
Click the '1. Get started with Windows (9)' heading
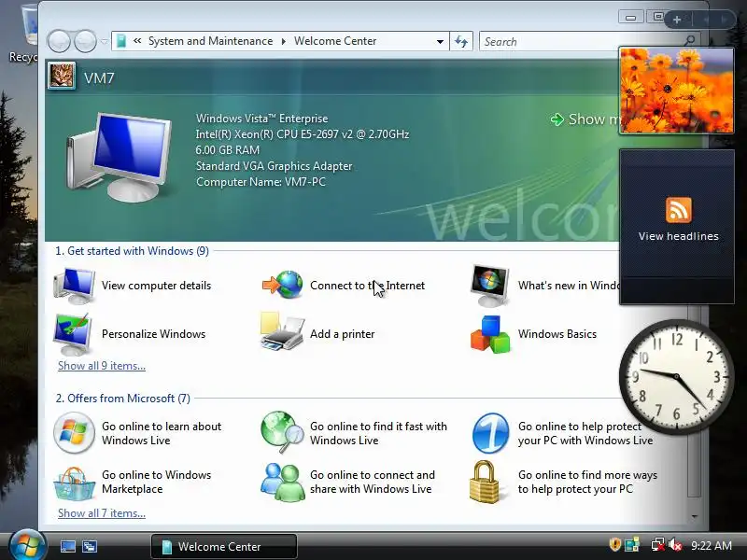pos(132,251)
